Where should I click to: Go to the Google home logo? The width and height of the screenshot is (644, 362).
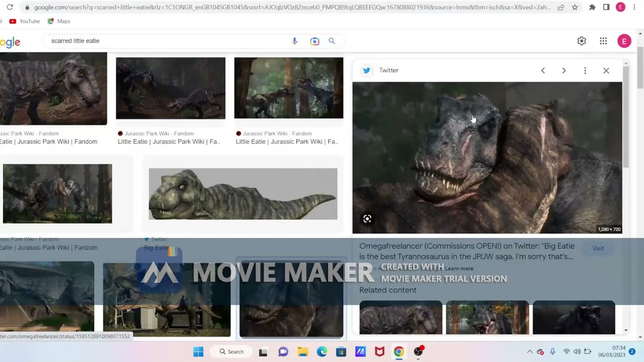click(x=10, y=42)
